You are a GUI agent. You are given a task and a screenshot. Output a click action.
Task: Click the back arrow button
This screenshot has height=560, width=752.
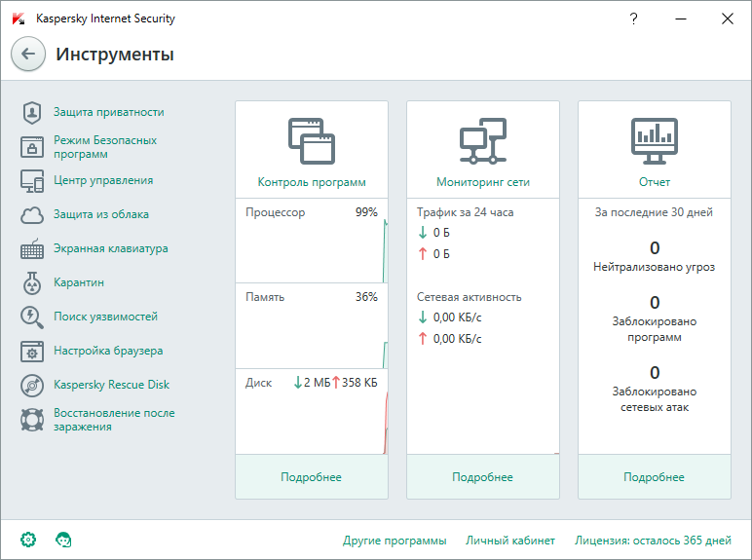click(x=28, y=54)
